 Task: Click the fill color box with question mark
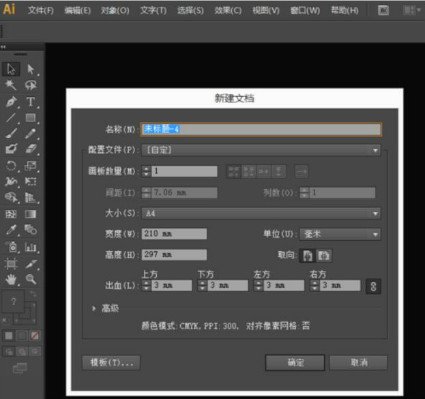coord(13,301)
